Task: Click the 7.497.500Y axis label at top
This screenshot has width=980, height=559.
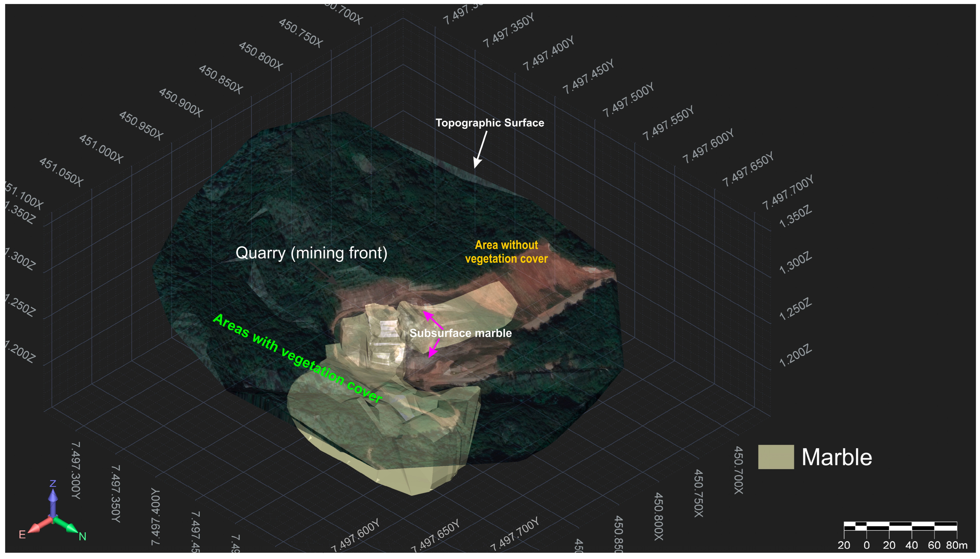Action: [628, 100]
